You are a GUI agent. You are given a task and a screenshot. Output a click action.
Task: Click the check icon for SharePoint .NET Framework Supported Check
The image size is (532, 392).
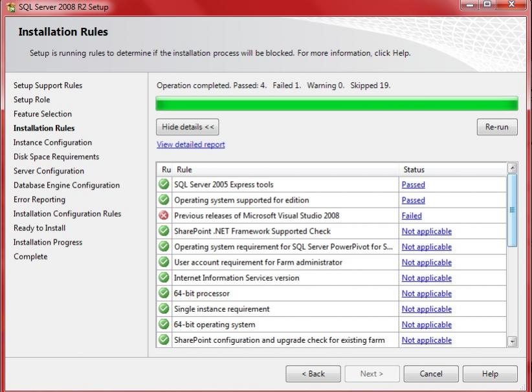point(164,231)
